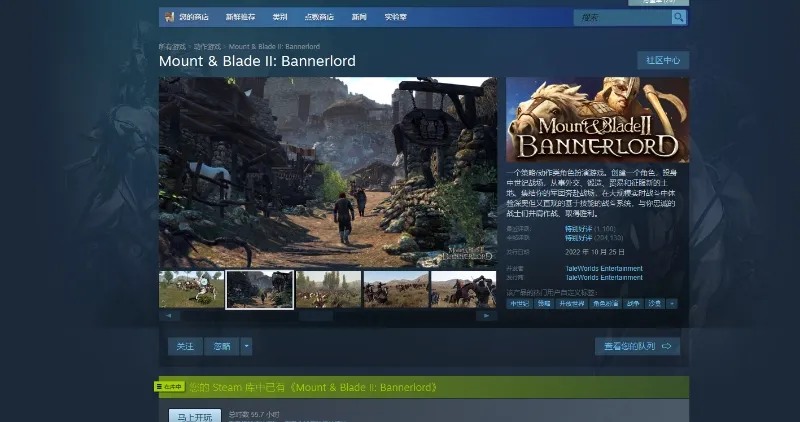Click the avatar icon beside 您的商店
The width and height of the screenshot is (800, 422).
(169, 18)
